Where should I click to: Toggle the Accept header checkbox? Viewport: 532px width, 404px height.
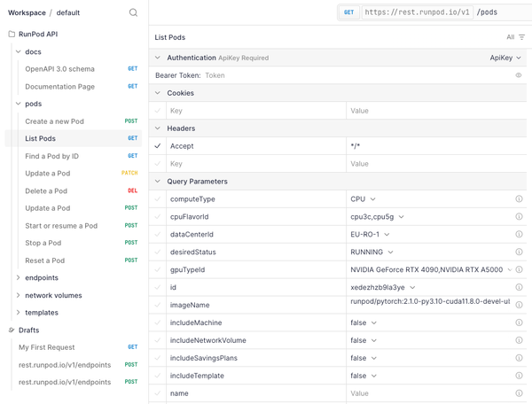pyautogui.click(x=158, y=146)
